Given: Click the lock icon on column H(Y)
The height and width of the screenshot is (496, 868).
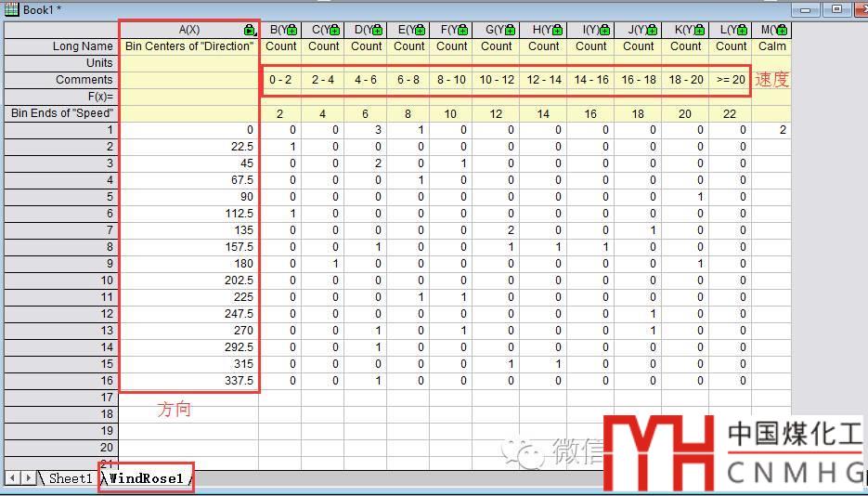Looking at the screenshot, I should click(557, 30).
